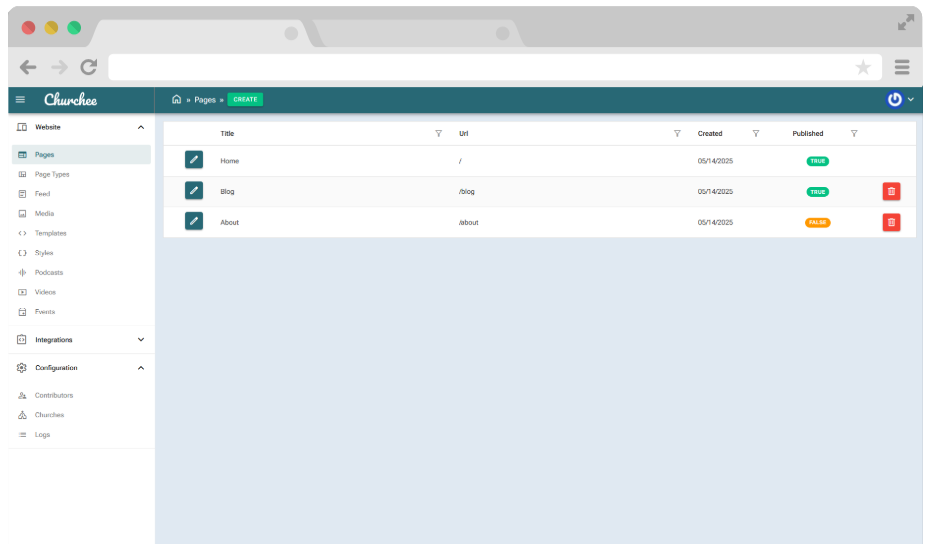
Task: Open Page Types in the sidebar
Action: tap(52, 175)
